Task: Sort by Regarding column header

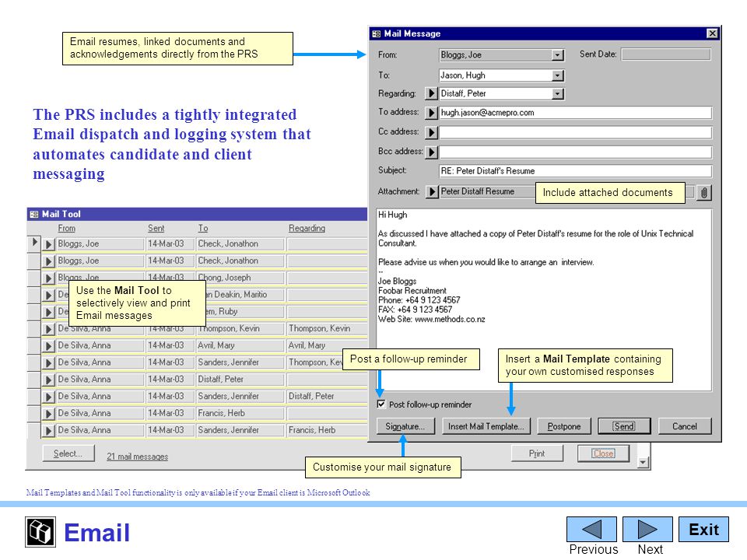Action: click(x=307, y=228)
